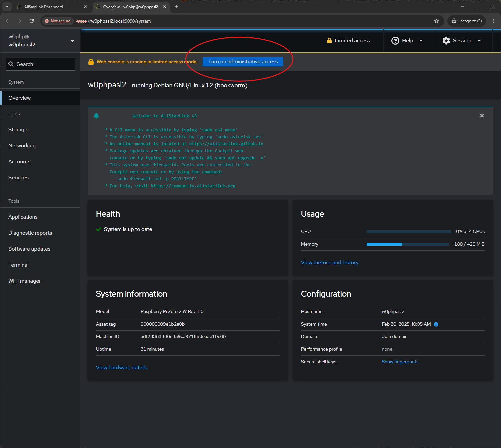
Task: Click the notification bell icon
Action: pos(96,116)
